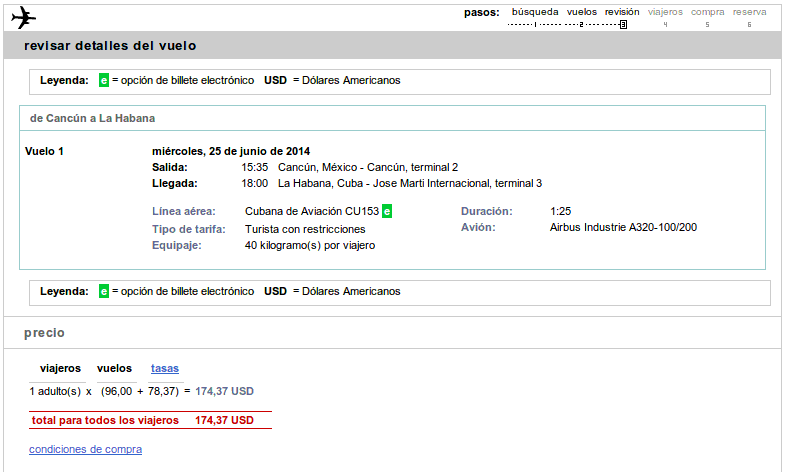Click the Cubana de Aviación CU153 text
This screenshot has height=472, width=787.
[312, 211]
